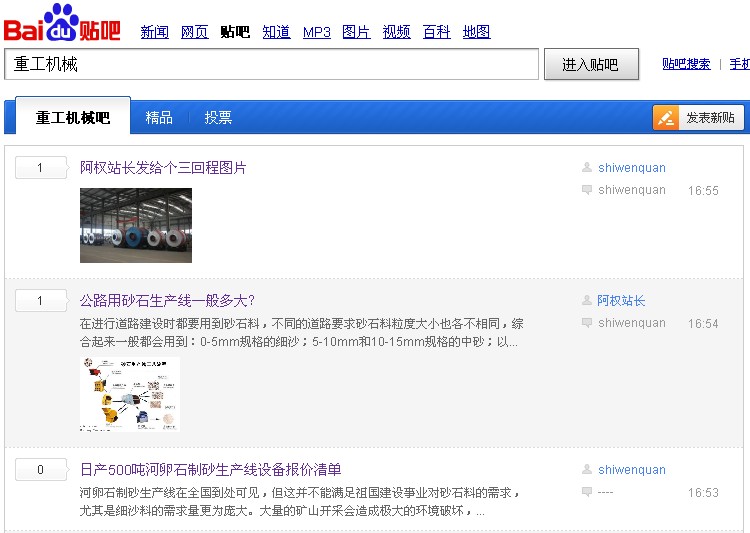Click the 16:55 timestamp
Screen dimensions: 750x533
pyautogui.click(x=703, y=190)
